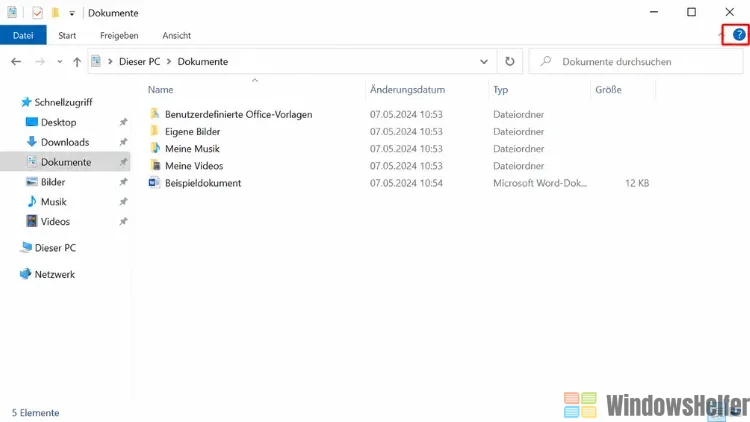
Task: Open Bilder in the navigation pane
Action: click(53, 182)
